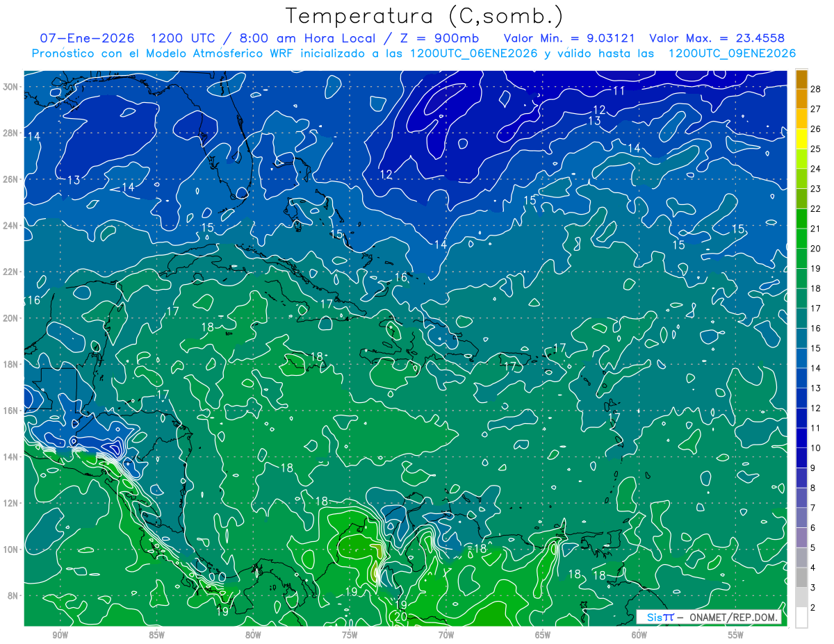Click the '14N' latitude axis label

pyautogui.click(x=10, y=456)
